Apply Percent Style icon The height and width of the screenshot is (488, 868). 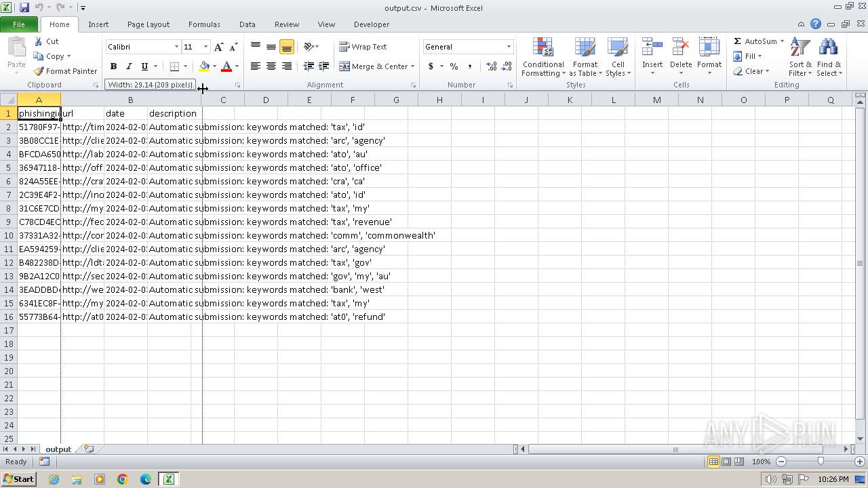point(454,66)
